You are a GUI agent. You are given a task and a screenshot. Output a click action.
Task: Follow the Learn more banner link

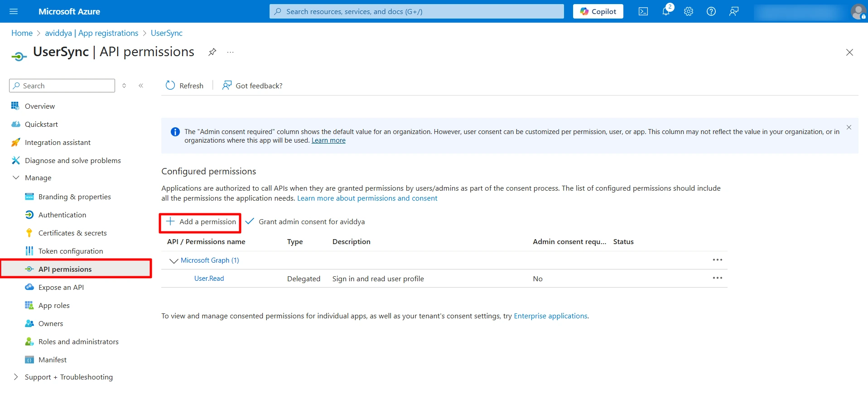pos(328,140)
